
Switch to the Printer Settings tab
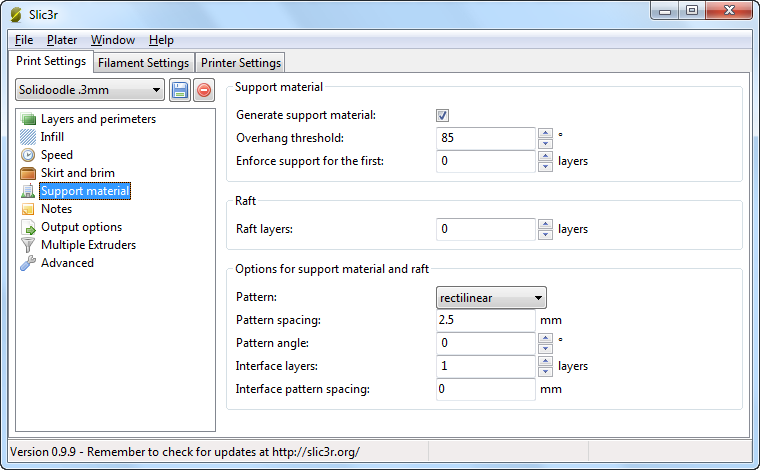pyautogui.click(x=240, y=63)
